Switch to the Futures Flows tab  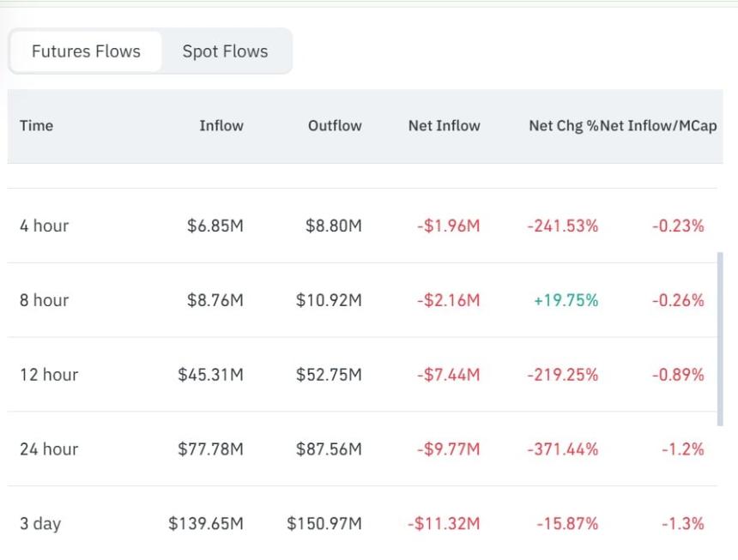86,51
